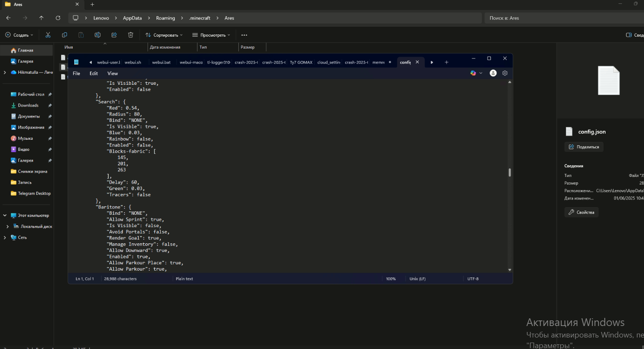Switch to the webui.bat tab

(x=161, y=62)
